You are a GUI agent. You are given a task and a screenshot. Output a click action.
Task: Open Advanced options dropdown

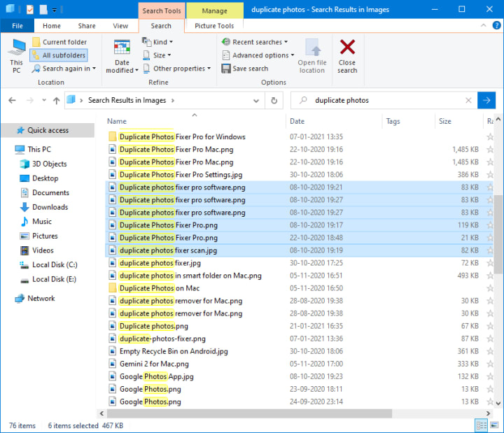(258, 55)
